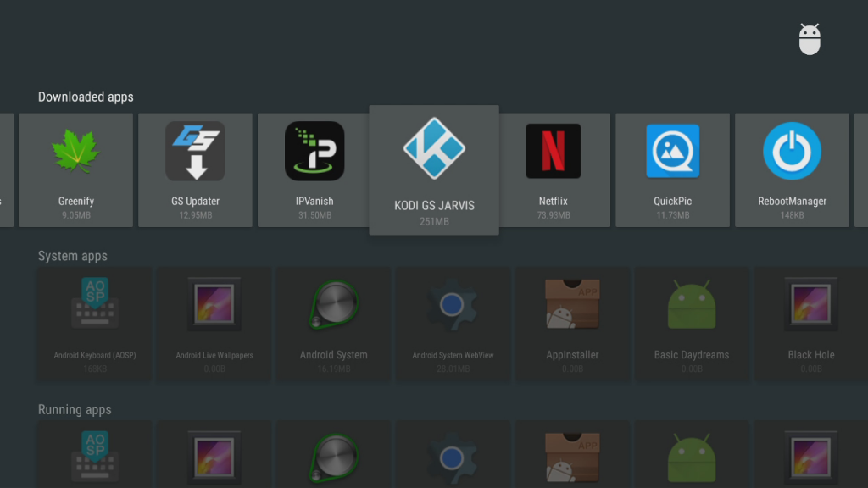Select AOSP keyboard icon in Running apps row
The height and width of the screenshot is (488, 868).
(x=95, y=456)
